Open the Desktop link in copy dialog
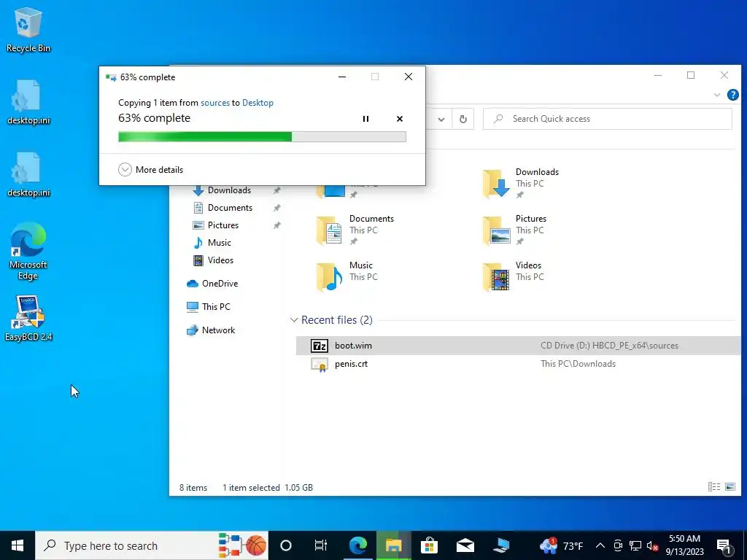Viewport: 747px width, 560px height. coord(258,102)
